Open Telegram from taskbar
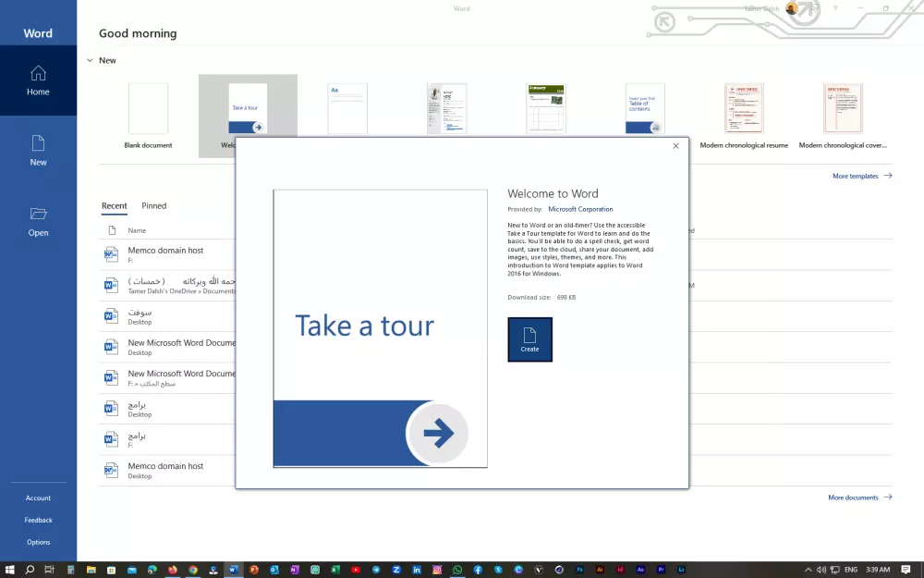Image resolution: width=924 pixels, height=578 pixels. point(376,570)
